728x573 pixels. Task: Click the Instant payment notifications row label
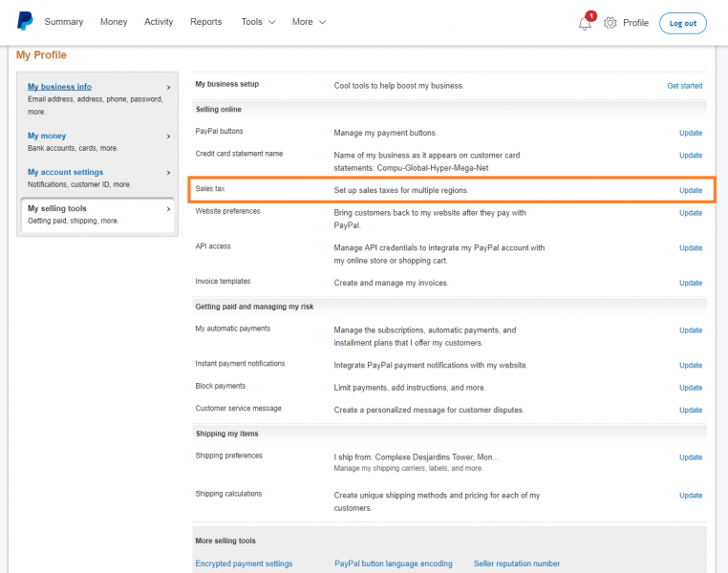tap(240, 364)
